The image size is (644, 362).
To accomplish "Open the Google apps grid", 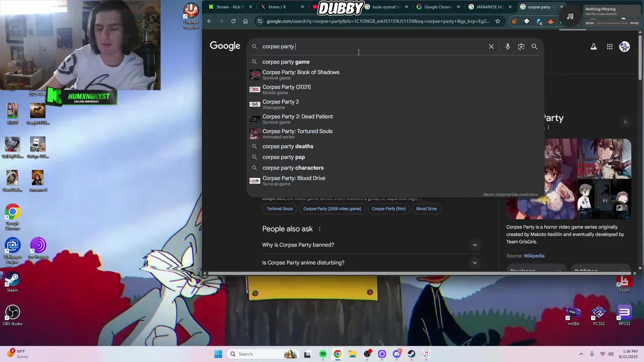I will [x=610, y=46].
